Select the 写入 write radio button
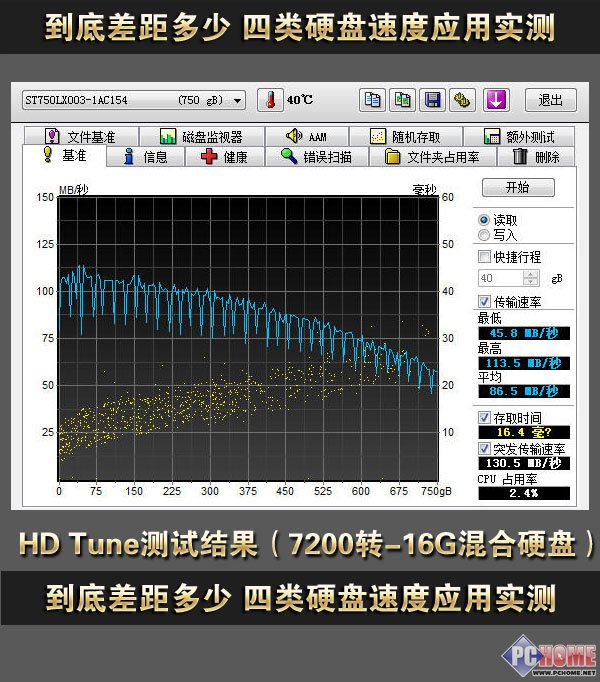 click(484, 235)
